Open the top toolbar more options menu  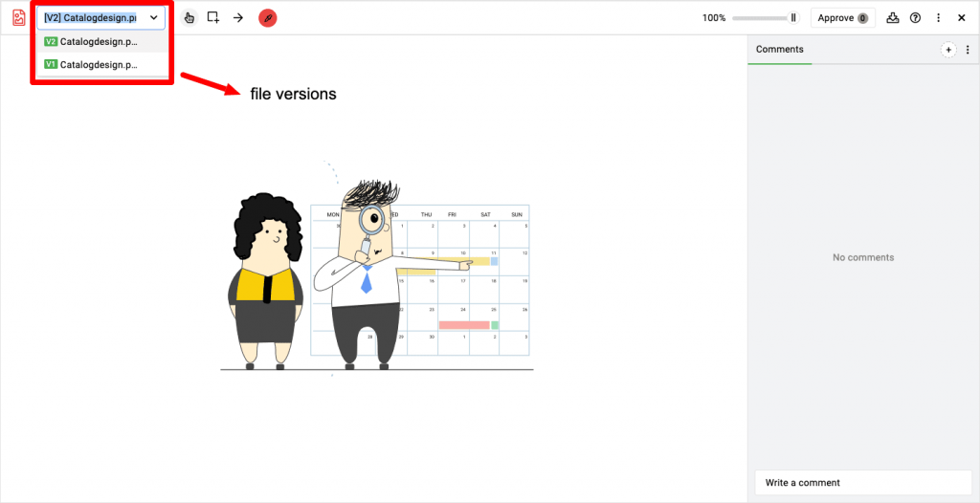pyautogui.click(x=938, y=18)
